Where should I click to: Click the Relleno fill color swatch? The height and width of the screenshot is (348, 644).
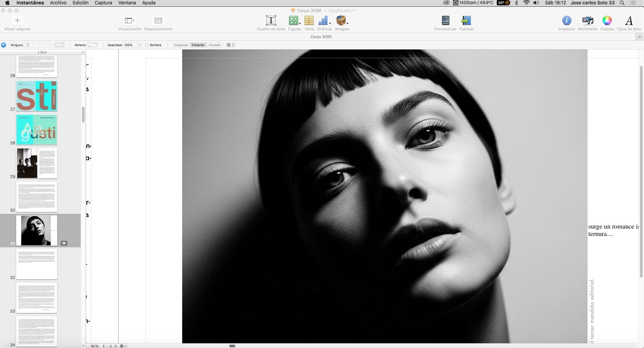(x=92, y=45)
